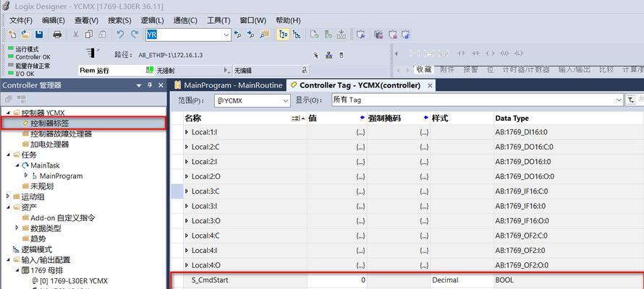Close the Controller Tag - YCMX tab
644x289 pixels.
coord(430,86)
